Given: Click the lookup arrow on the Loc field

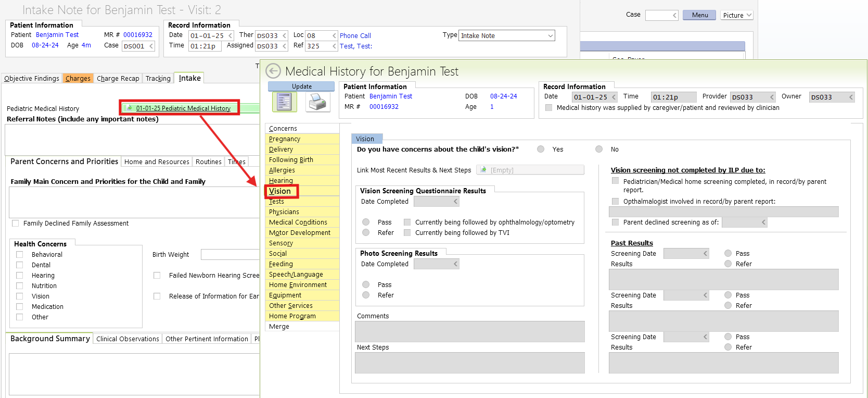Looking at the screenshot, I should click(334, 35).
